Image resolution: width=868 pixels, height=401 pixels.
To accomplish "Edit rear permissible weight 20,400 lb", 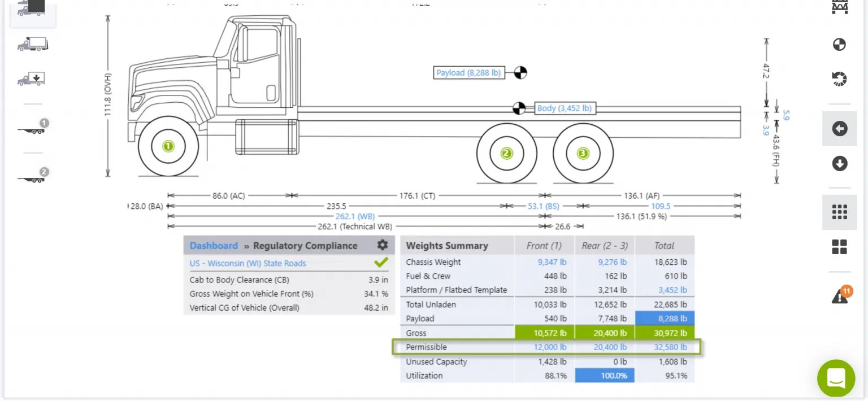I will pyautogui.click(x=610, y=347).
